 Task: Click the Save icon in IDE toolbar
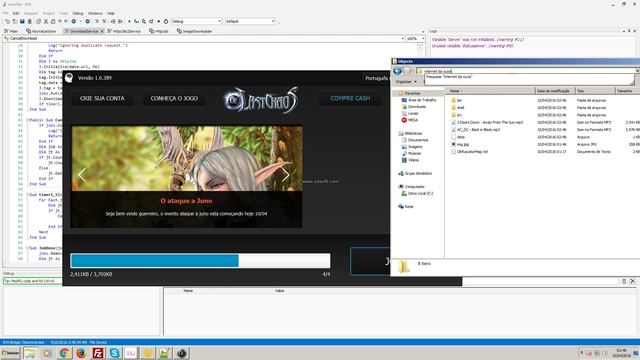point(22,21)
